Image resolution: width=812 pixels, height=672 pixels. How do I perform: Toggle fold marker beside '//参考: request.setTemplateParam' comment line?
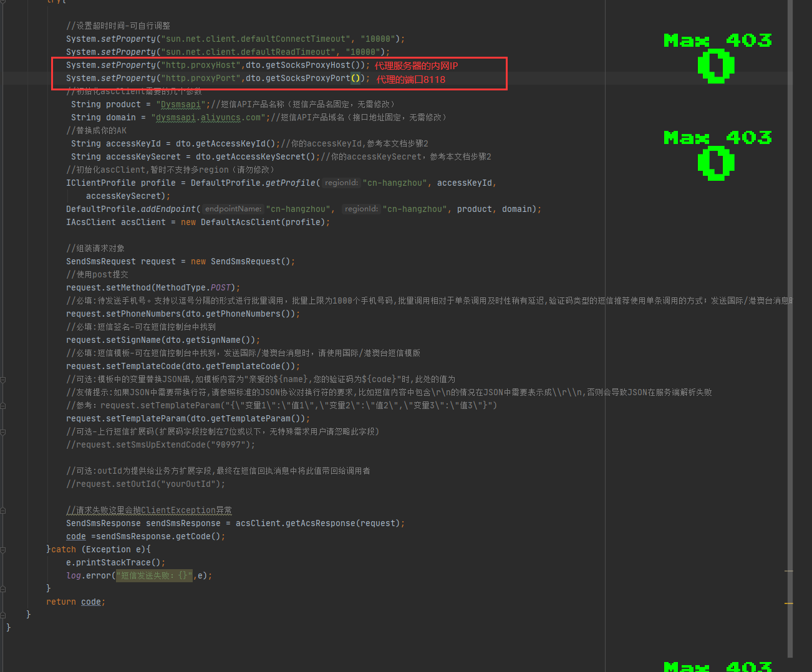[x=3, y=405]
